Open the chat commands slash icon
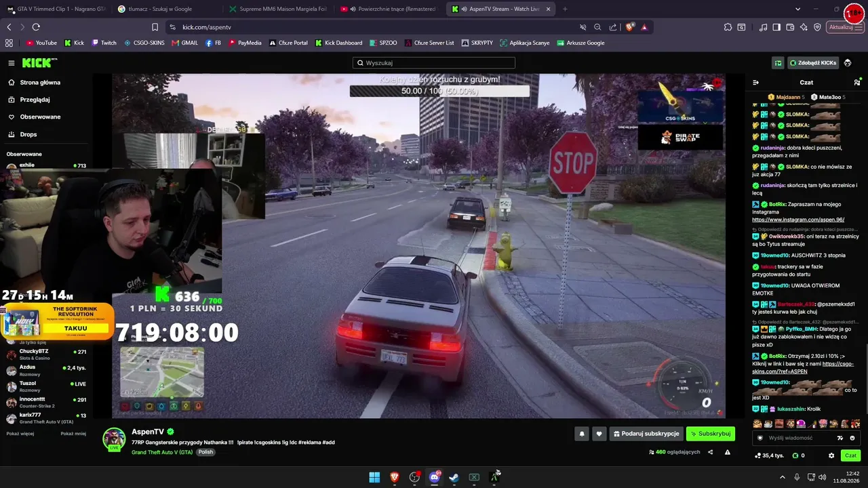 (x=840, y=438)
